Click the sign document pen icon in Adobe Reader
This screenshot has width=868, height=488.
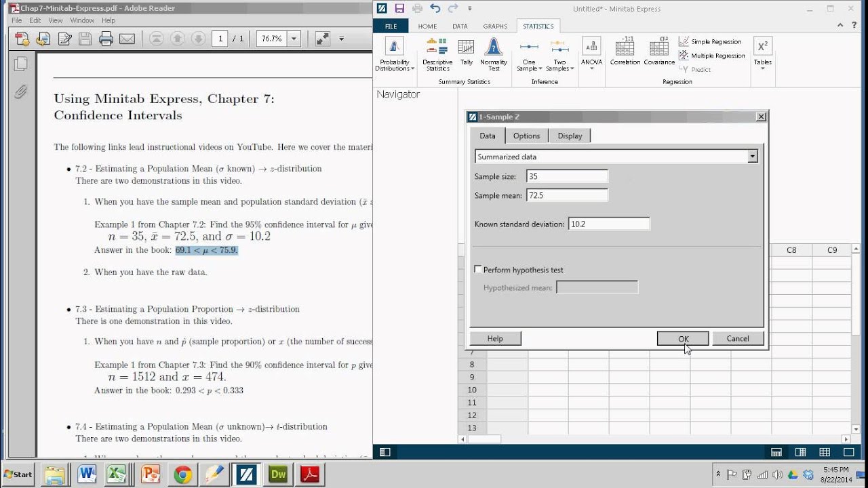coord(64,39)
